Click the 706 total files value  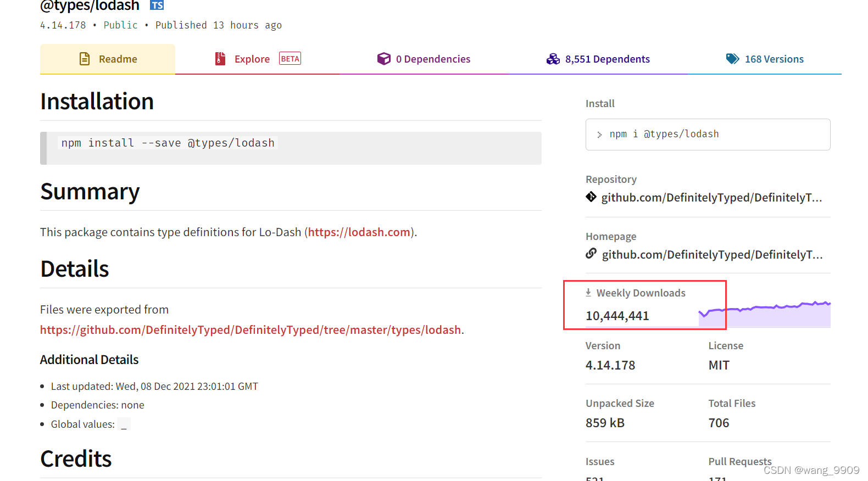719,423
